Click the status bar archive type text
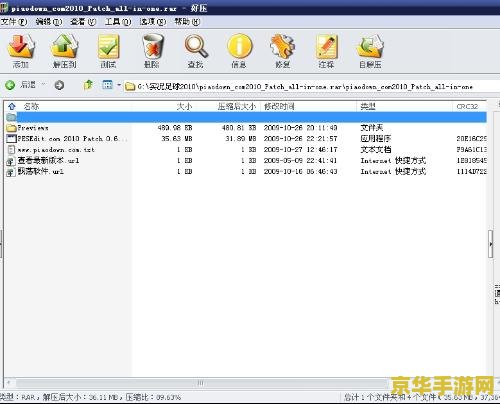Screen dimensions: 500x404 (x=91, y=397)
